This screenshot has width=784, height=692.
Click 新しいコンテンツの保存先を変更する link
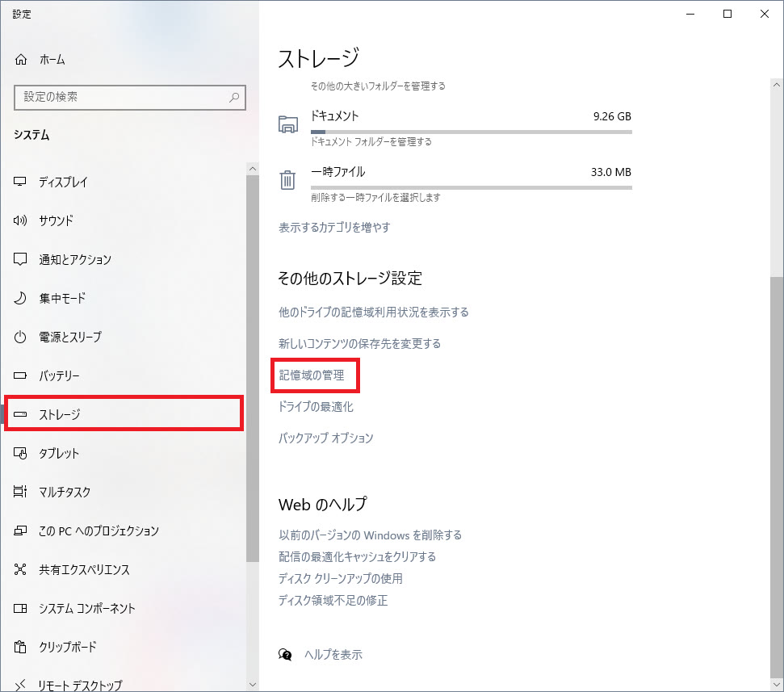359,343
